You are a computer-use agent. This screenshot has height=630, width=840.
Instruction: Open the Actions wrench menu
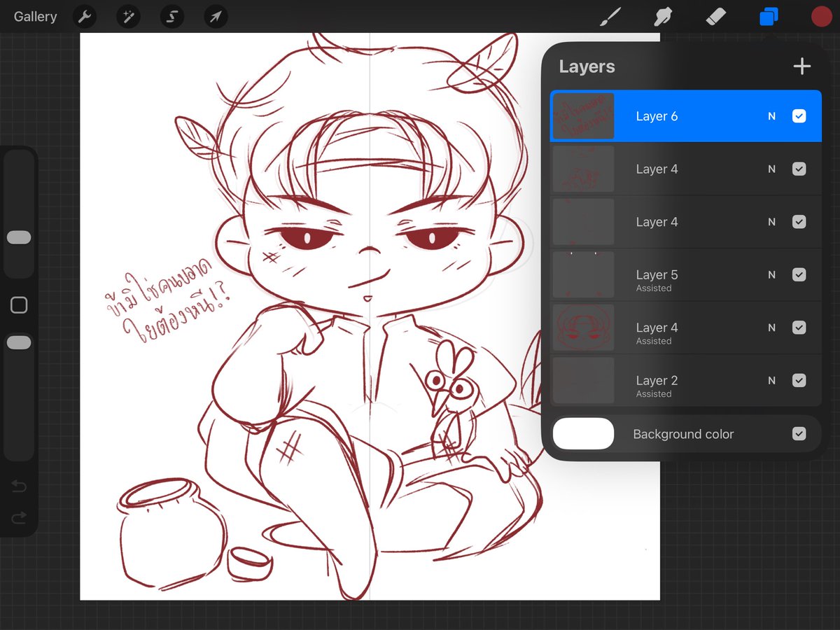coord(85,17)
